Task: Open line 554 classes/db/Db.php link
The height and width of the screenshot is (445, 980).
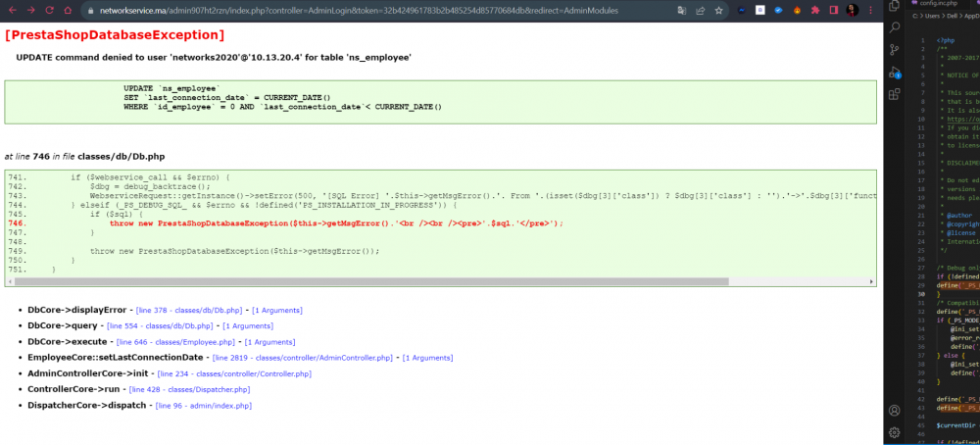Action: (160, 326)
